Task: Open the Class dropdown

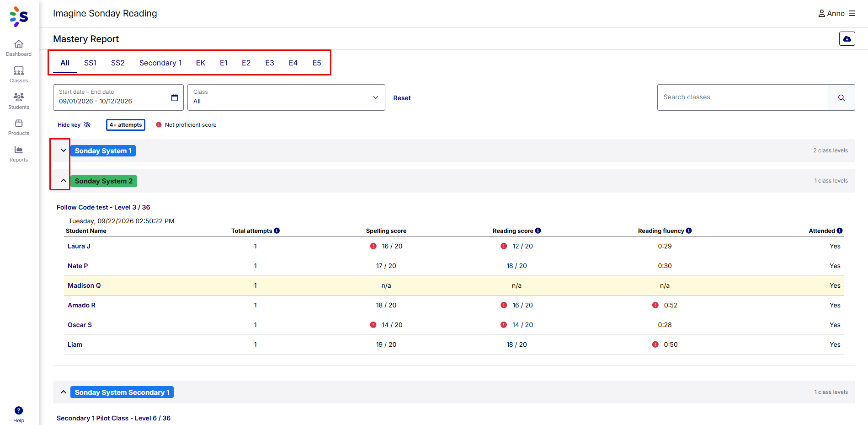Action: coord(286,97)
